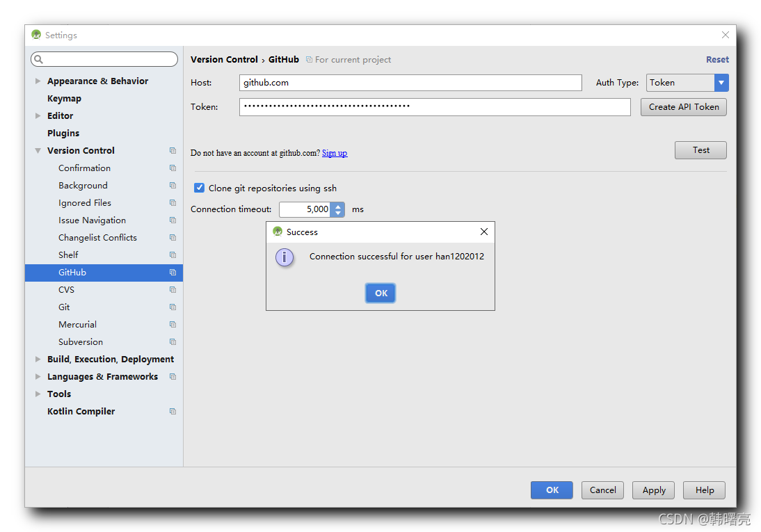Click the info icon in Success dialog
This screenshot has width=761, height=532.
(x=285, y=257)
